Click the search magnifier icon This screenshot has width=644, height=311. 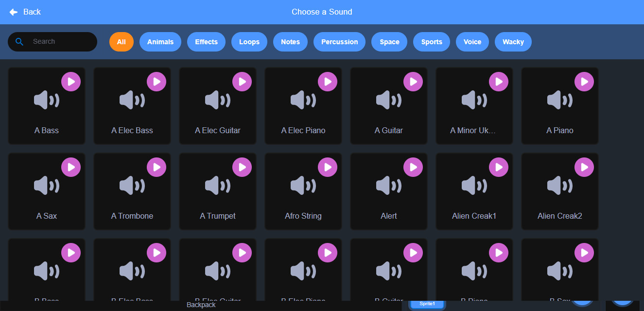(19, 42)
